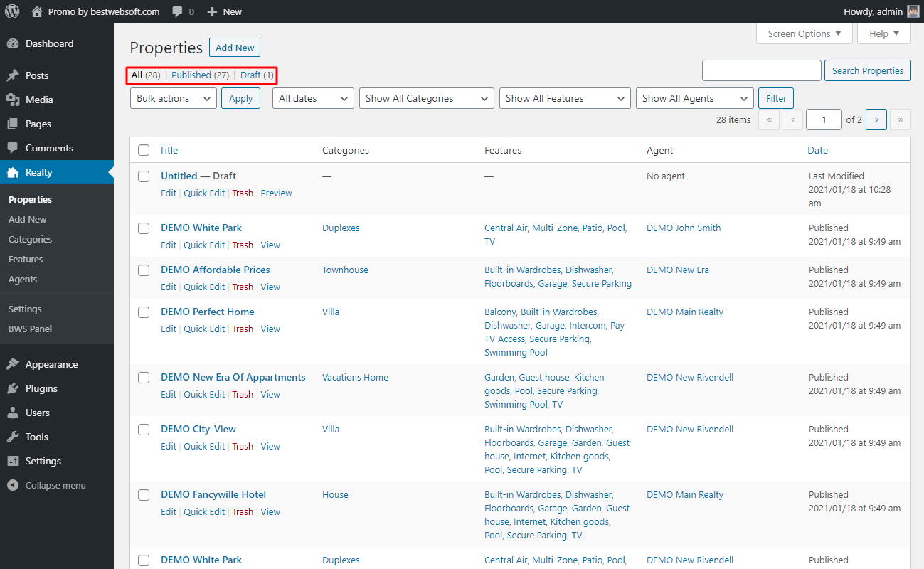Image resolution: width=924 pixels, height=569 pixels.
Task: Click the Plugins plug icon
Action: [13, 388]
